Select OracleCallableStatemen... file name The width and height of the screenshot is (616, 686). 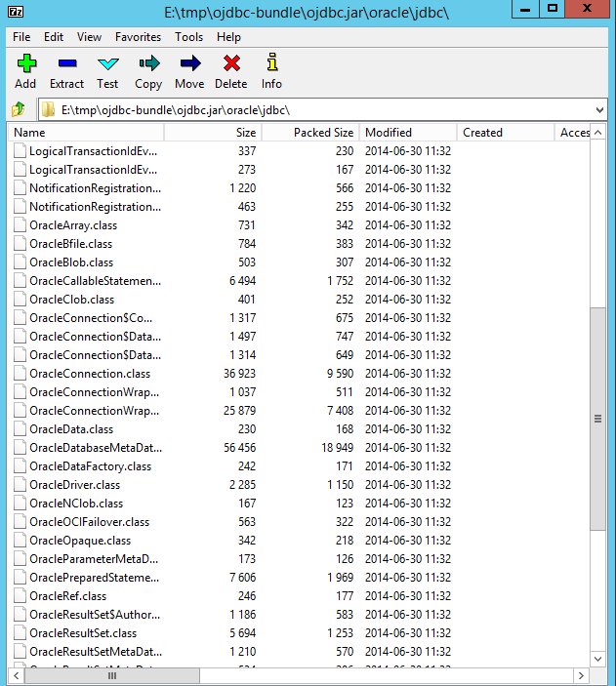[x=95, y=281]
